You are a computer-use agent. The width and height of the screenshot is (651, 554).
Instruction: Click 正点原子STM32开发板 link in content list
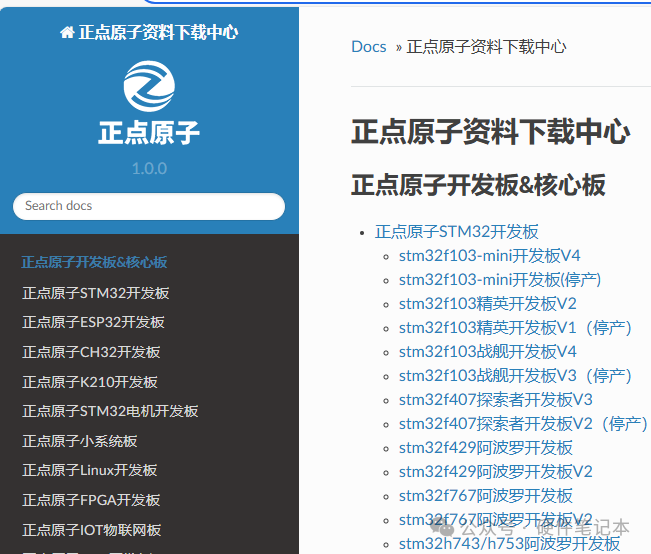[457, 231]
